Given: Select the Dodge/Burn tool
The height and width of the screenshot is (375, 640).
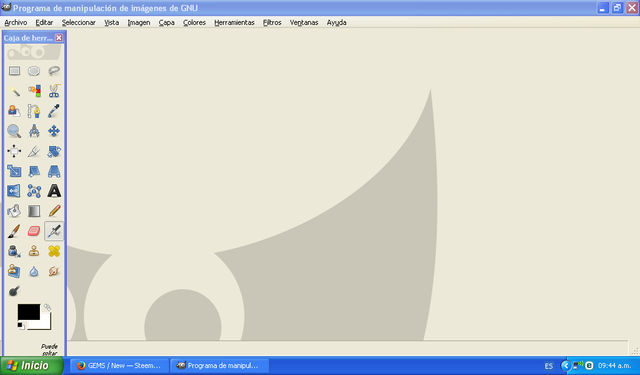Looking at the screenshot, I should [x=14, y=291].
